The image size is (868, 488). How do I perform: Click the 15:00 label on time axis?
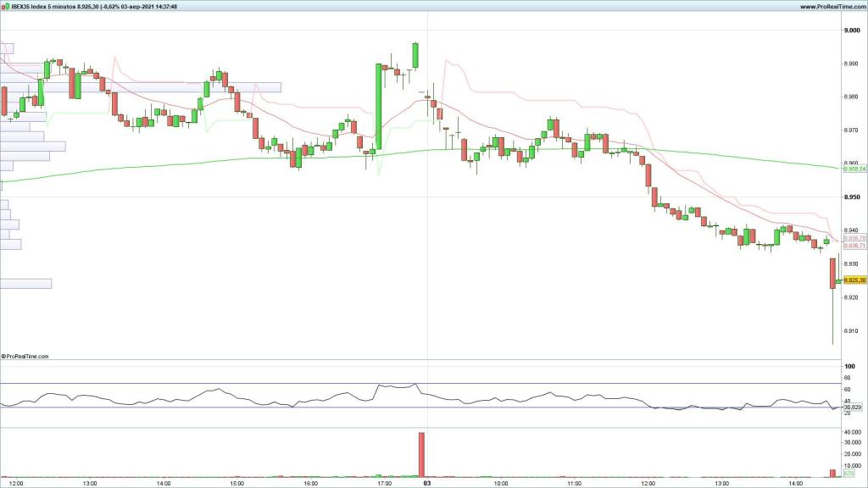[236, 484]
